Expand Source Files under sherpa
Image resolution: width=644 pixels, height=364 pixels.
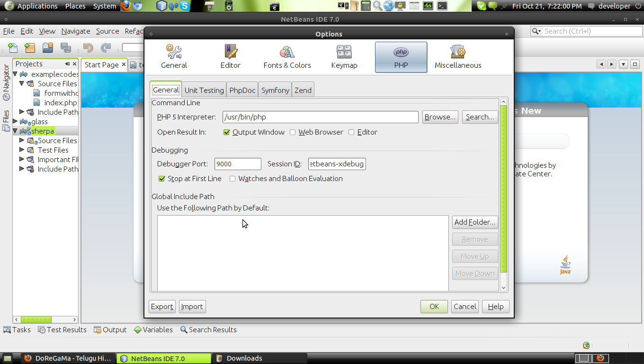click(x=22, y=140)
